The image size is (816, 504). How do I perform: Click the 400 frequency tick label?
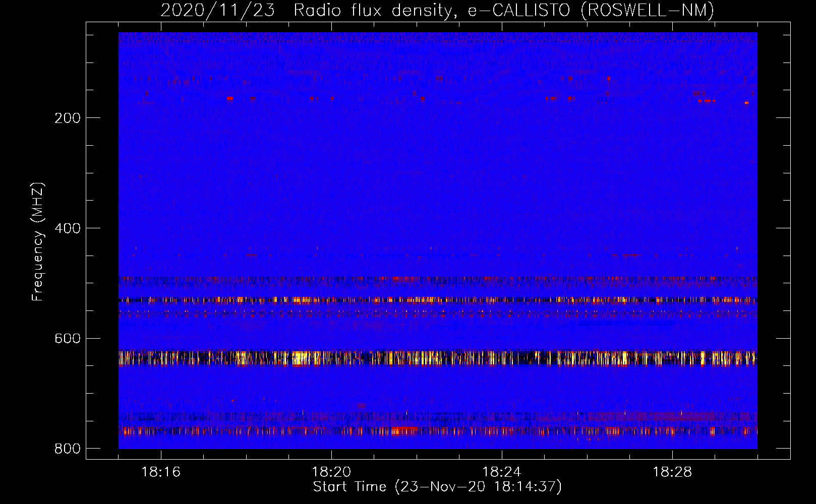[x=68, y=228]
